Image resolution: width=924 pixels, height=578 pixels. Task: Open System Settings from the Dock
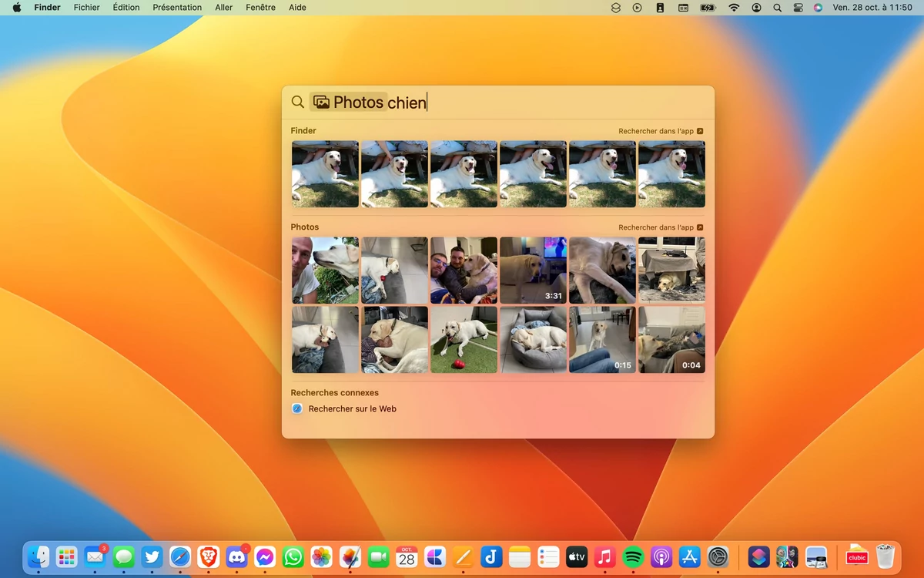coord(718,556)
